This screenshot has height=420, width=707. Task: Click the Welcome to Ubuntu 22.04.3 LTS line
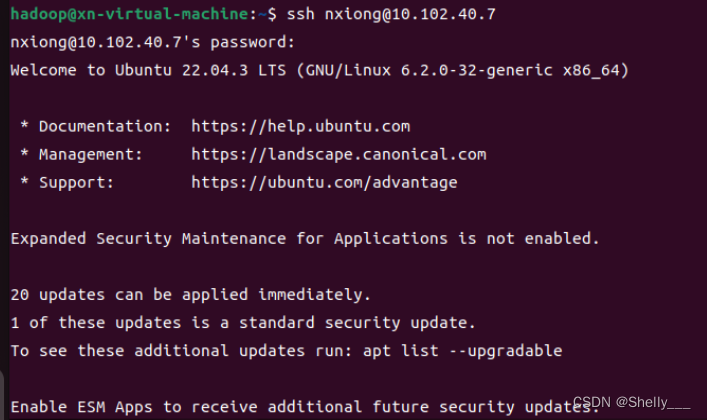[x=319, y=70]
